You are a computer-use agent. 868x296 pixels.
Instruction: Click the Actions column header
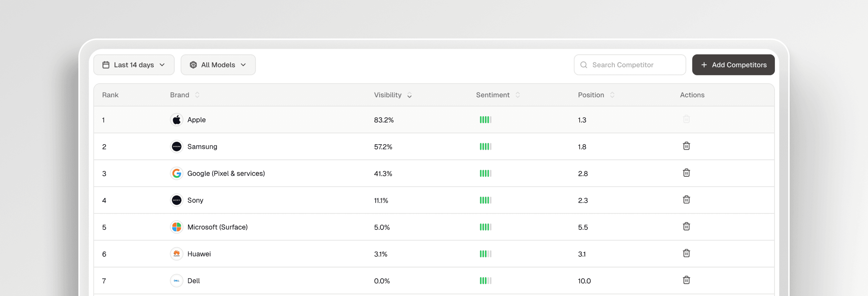click(692, 95)
